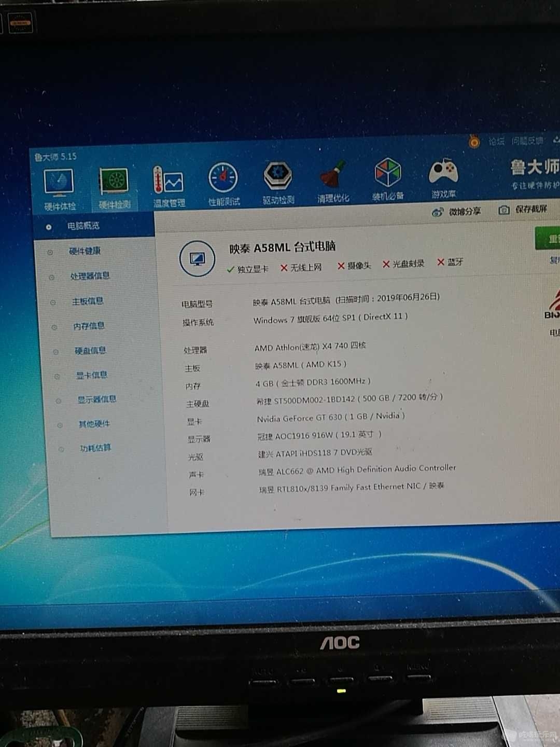Click the 独立显卡 feature indicator
Viewport: 560px width, 747px height.
(x=248, y=269)
